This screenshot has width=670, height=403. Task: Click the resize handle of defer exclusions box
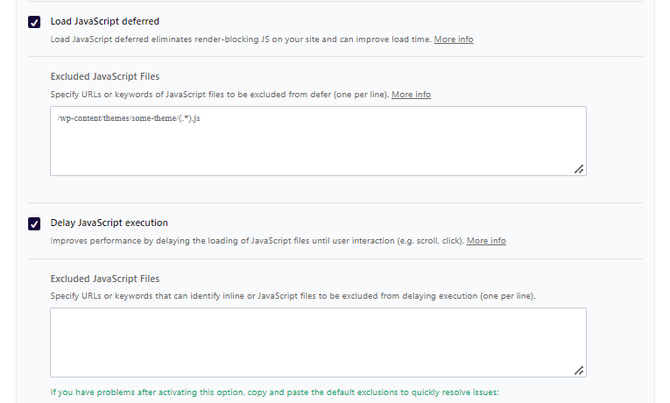click(579, 169)
